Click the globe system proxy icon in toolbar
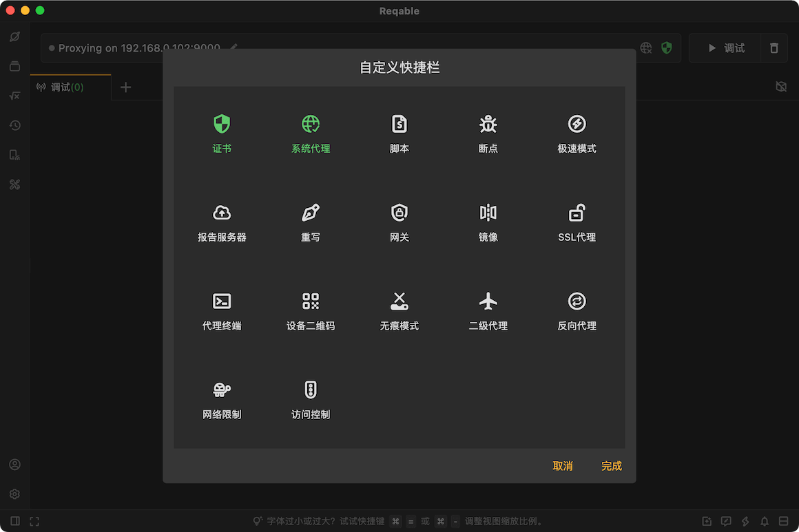 pyautogui.click(x=645, y=48)
